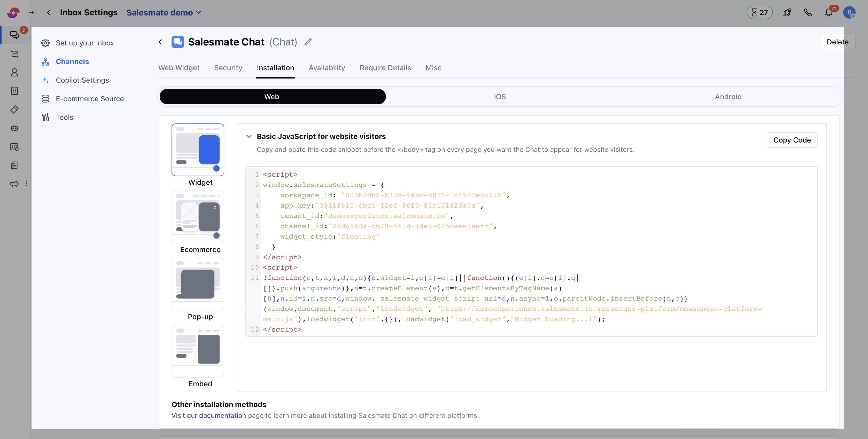Open the Visit our documentation link

(208, 416)
